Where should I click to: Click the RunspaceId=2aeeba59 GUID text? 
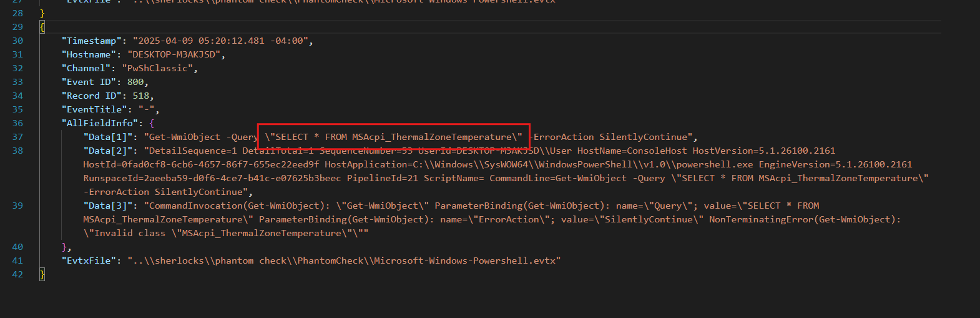pos(212,178)
